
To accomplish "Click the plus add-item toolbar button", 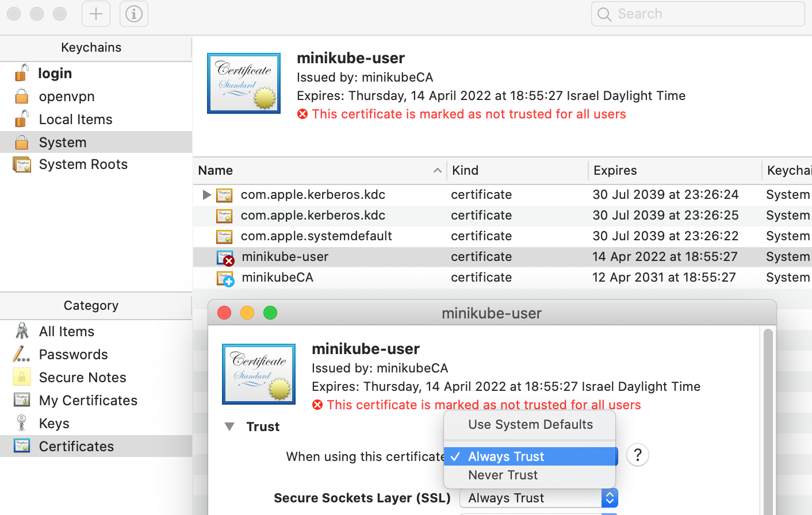I will click(x=96, y=14).
